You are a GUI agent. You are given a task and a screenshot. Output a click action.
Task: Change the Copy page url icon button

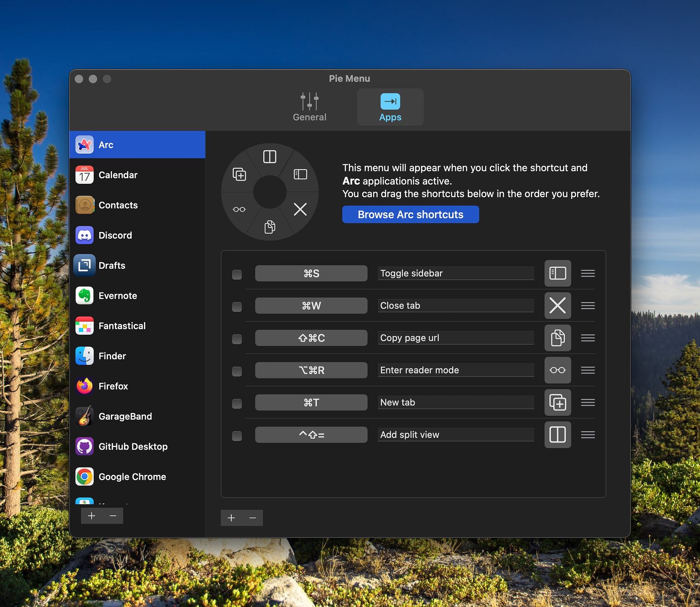click(x=558, y=338)
